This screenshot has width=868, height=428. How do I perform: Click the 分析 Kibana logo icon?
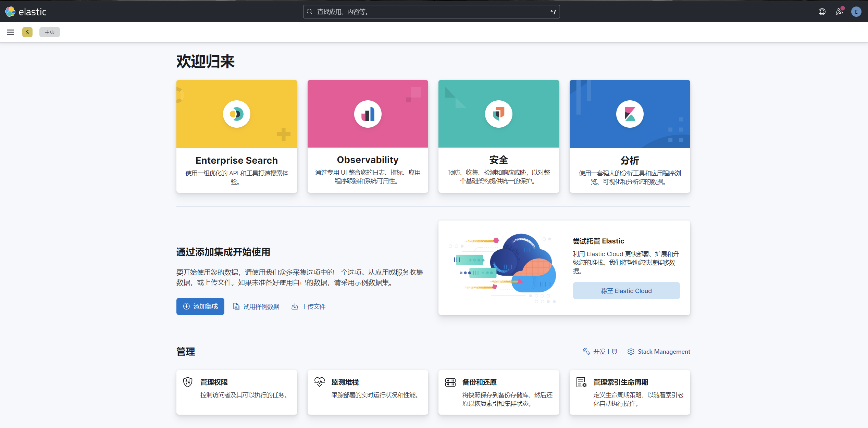630,114
